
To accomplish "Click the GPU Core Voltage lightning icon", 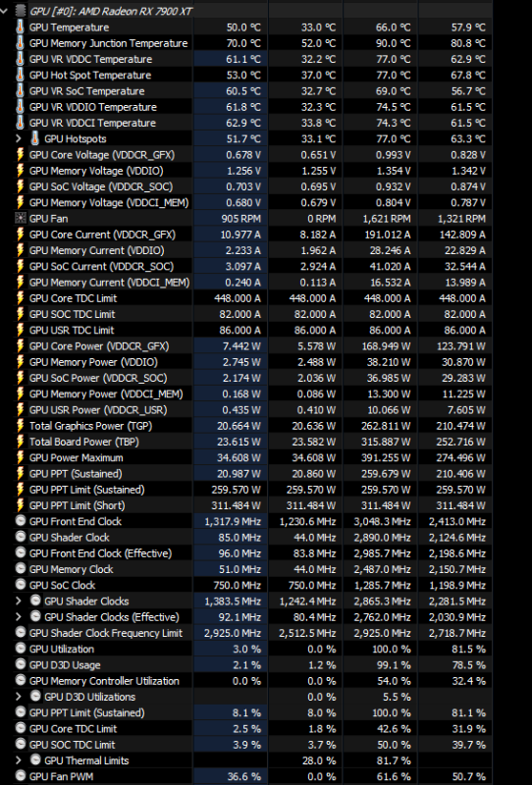I will tap(20, 155).
